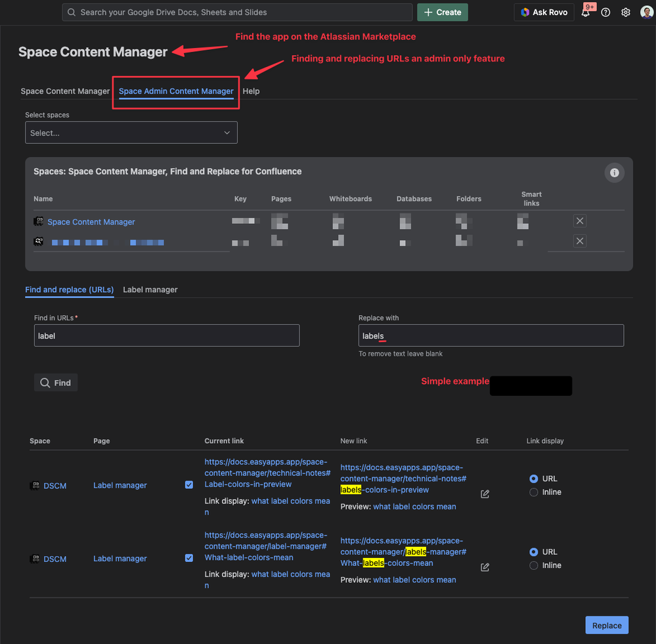
Task: Click the Key column header
Action: pos(240,199)
